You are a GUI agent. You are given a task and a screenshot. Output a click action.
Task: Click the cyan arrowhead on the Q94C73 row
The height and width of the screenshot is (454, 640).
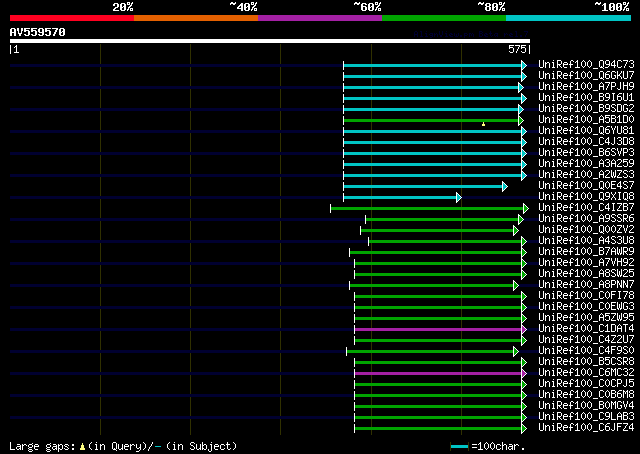524,65
